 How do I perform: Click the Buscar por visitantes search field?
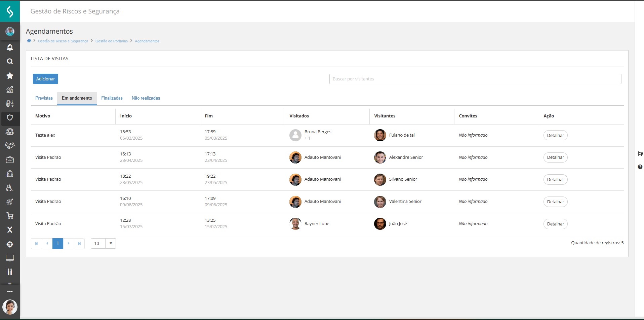[475, 79]
